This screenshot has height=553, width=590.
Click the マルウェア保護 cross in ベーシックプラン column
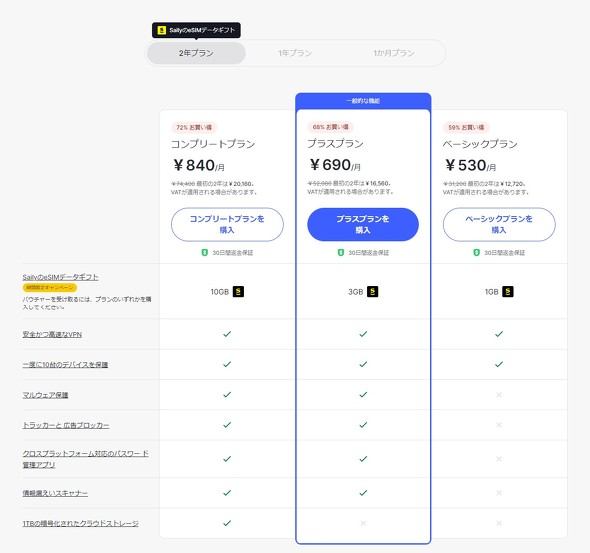click(x=499, y=395)
